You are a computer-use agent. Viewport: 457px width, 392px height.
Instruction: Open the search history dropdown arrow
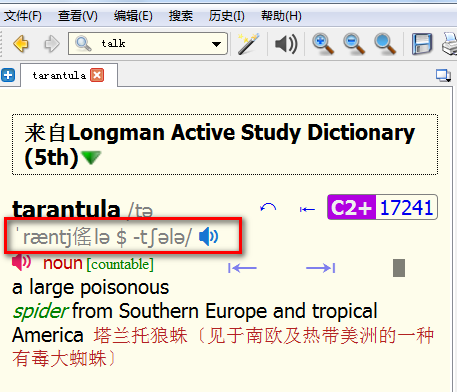(x=216, y=44)
